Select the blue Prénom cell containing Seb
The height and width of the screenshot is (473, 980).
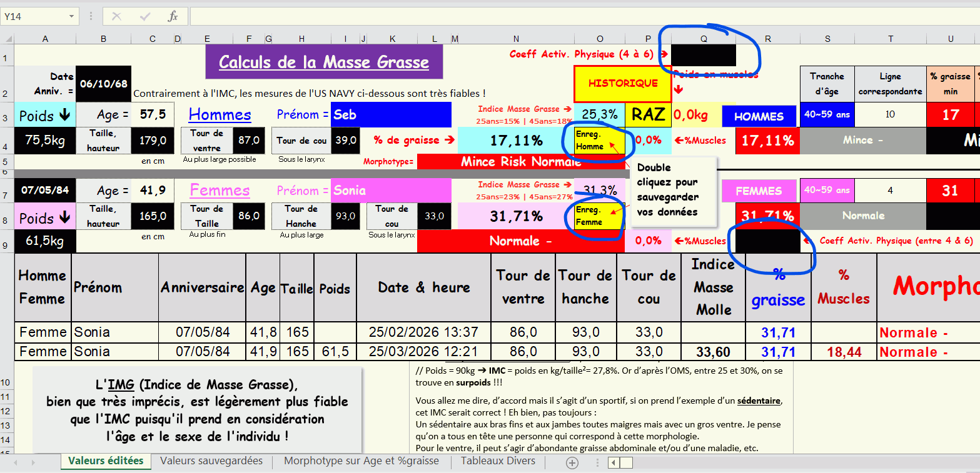pyautogui.click(x=391, y=115)
